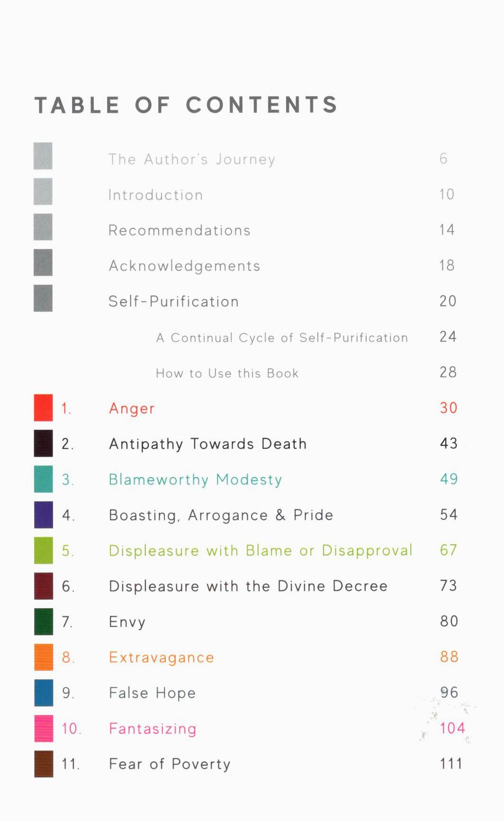504x821 pixels.
Task: Open the Recommendations entry
Action: [x=179, y=230]
